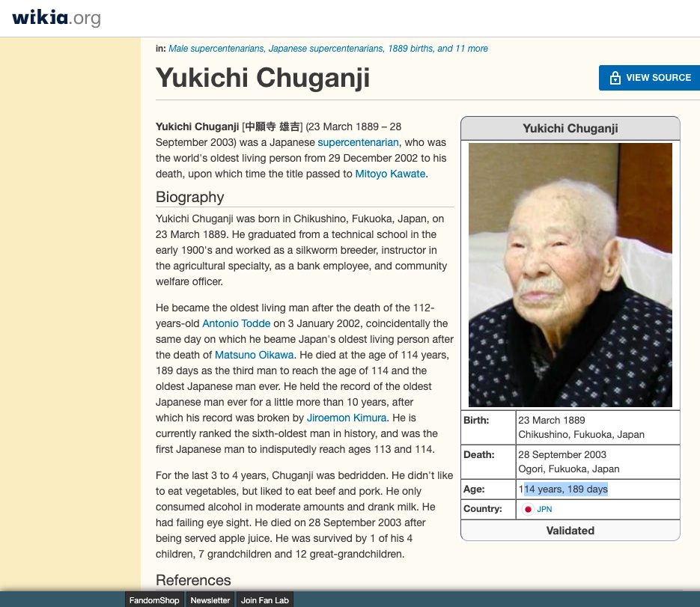Open the Yukichi Chuganji portrait photo

[570, 275]
